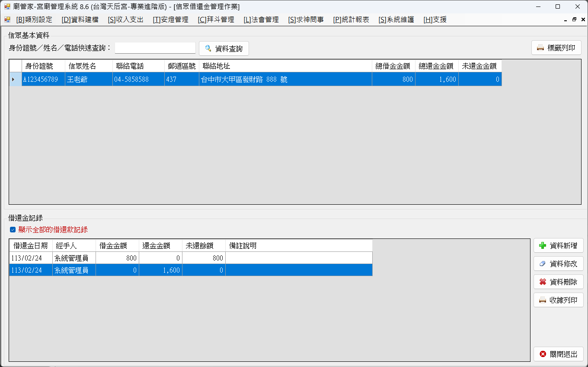Click the 標籤列印 button
This screenshot has height=367, width=588.
(x=556, y=48)
